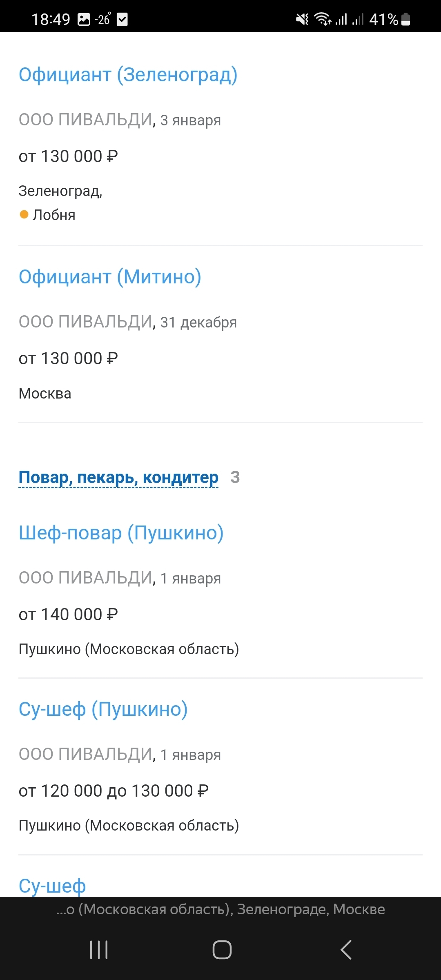Image resolution: width=441 pixels, height=980 pixels.
Task: Tap the battery icon in status bar
Action: tap(406, 19)
